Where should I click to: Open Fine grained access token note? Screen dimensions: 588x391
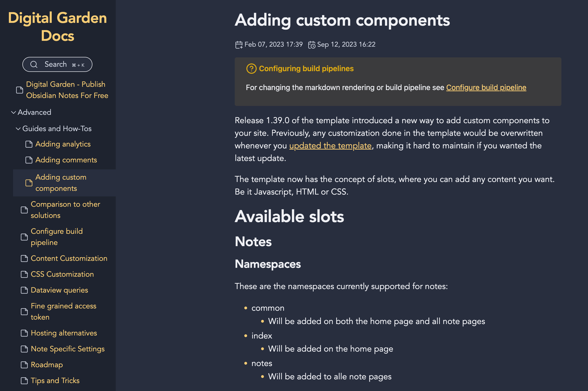[63, 311]
